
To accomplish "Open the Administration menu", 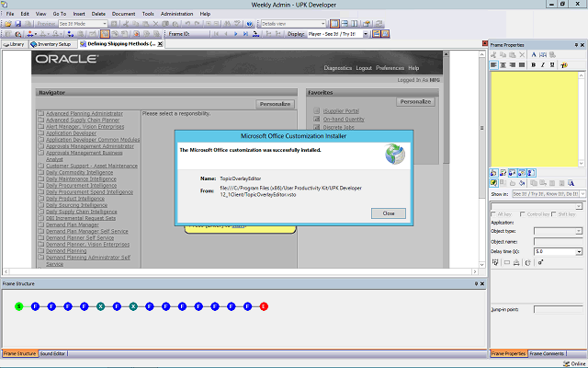I will coord(176,14).
